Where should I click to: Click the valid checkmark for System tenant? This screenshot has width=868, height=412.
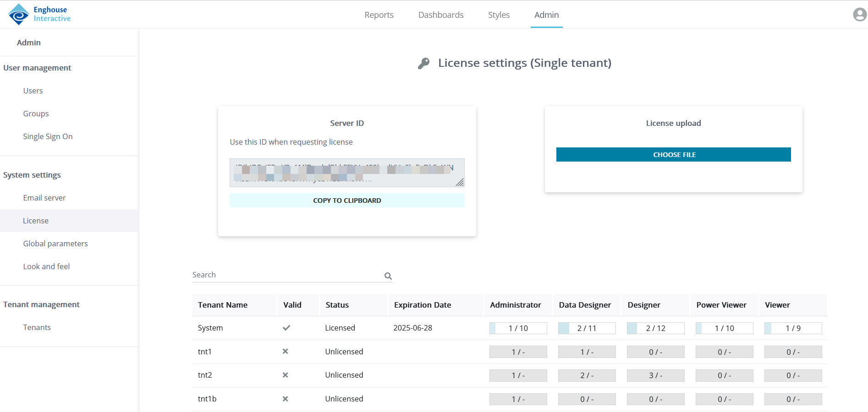tap(286, 328)
